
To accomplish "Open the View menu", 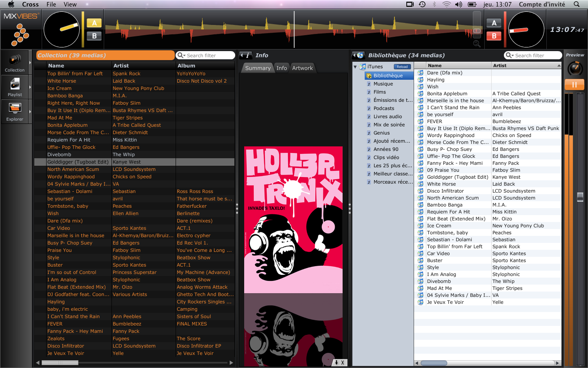I will 70,4.
